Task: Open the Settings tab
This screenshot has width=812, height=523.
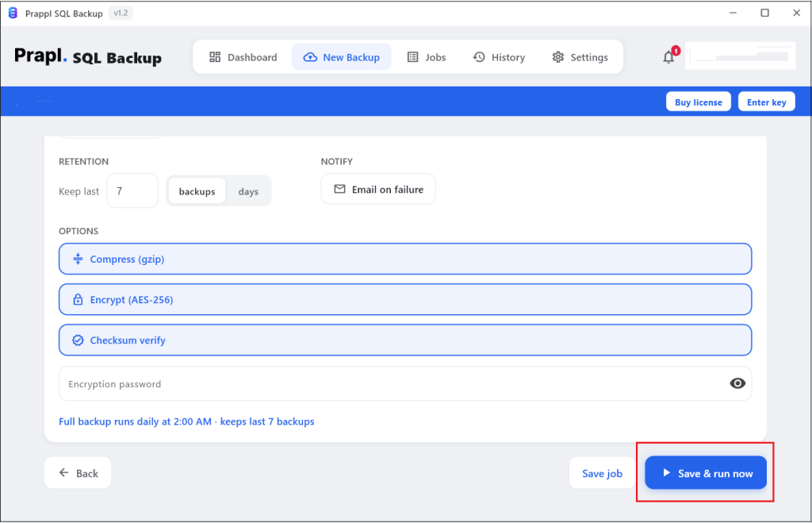Action: point(580,57)
